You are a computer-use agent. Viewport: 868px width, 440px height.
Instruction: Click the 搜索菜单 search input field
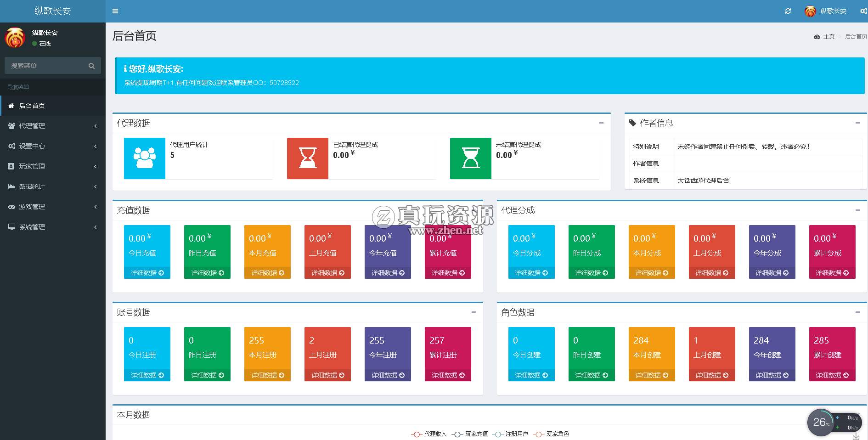click(x=46, y=66)
